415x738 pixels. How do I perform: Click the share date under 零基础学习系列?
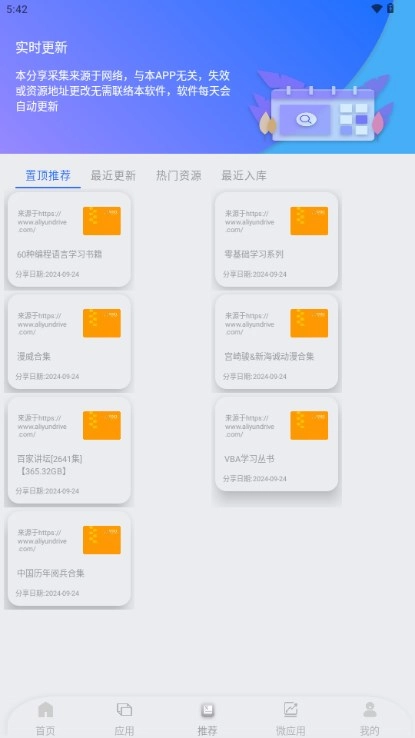click(x=255, y=274)
